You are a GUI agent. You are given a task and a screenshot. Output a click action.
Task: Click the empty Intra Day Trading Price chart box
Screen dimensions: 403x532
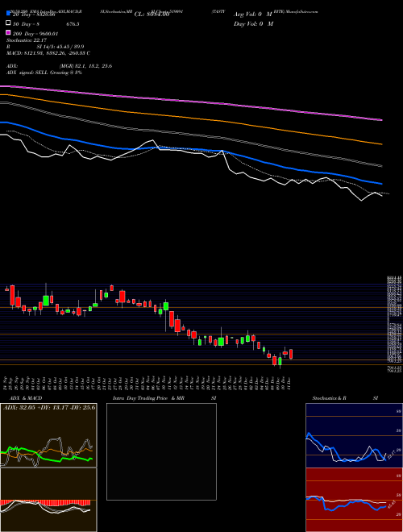(161, 451)
